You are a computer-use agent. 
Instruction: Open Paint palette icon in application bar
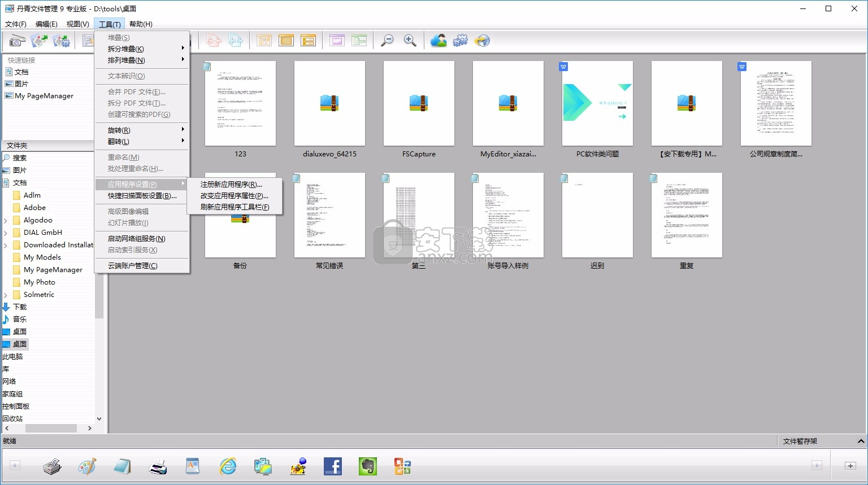click(x=87, y=466)
